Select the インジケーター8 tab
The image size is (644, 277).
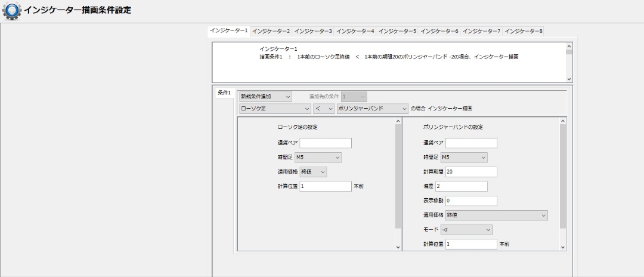(x=523, y=30)
